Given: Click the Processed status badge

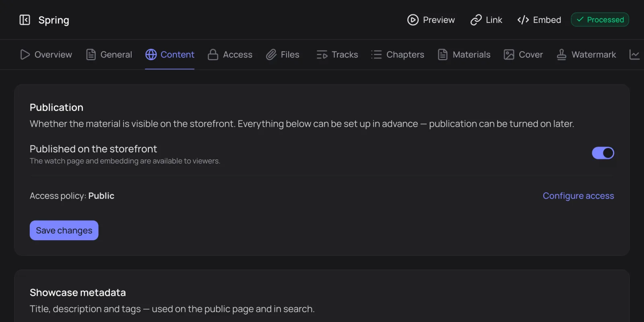Looking at the screenshot, I should click(600, 20).
